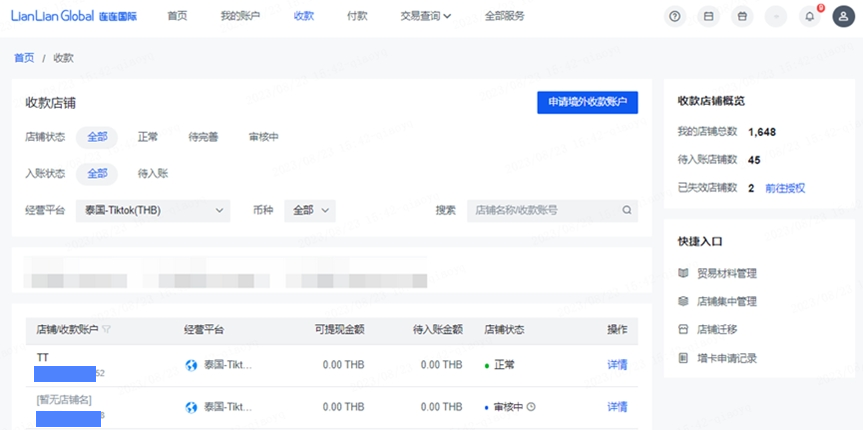This screenshot has height=430, width=863.
Task: Select 全部 under 店铺状态
Action: pos(97,138)
